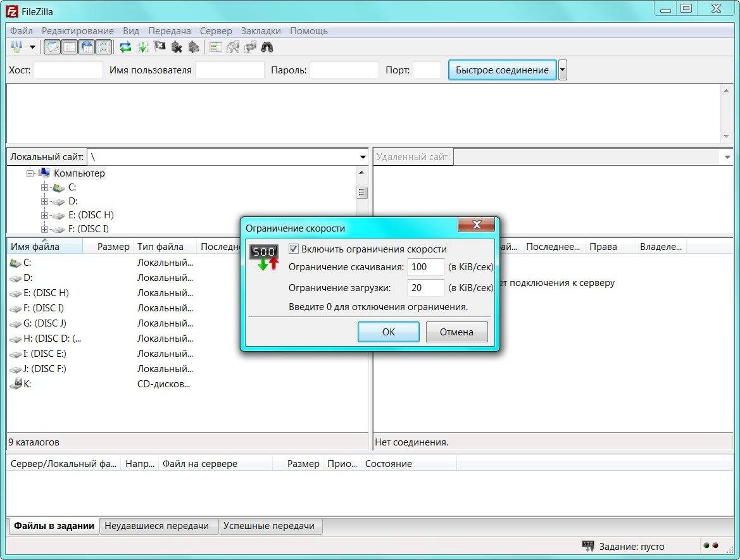Open the Передача menu
Screen dimensions: 740x560
point(170,30)
